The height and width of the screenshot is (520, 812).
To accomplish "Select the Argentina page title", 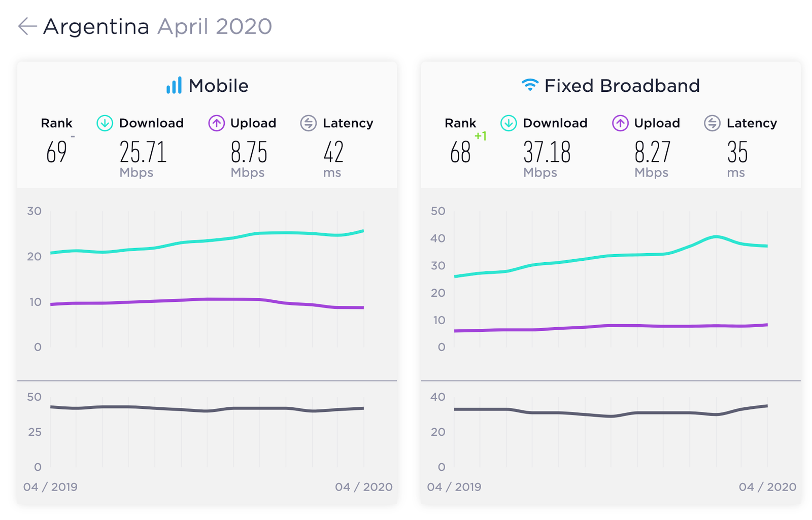I will [x=96, y=26].
